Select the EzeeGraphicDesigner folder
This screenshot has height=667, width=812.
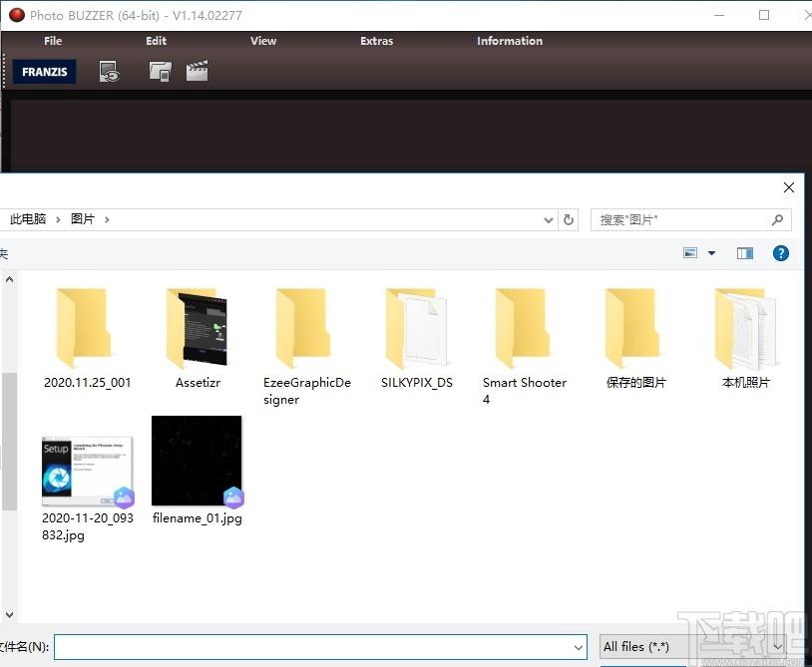pyautogui.click(x=306, y=347)
